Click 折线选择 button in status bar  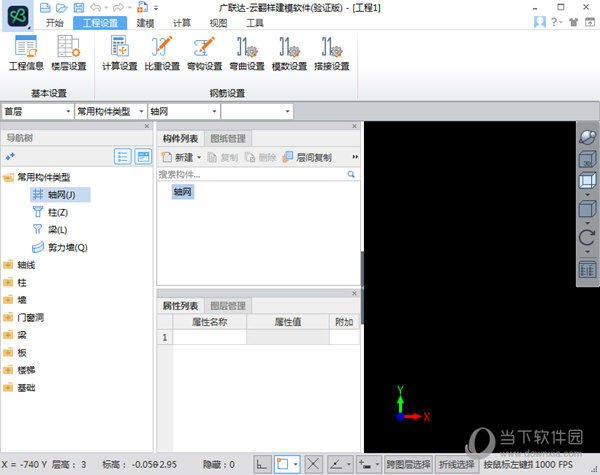pyautogui.click(x=457, y=465)
